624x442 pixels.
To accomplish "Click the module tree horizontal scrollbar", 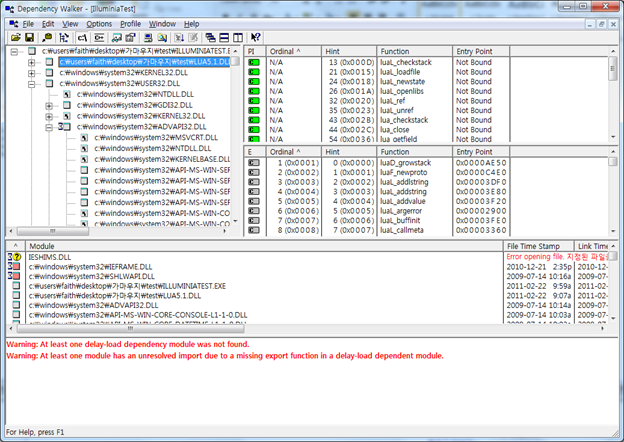I will (118, 231).
